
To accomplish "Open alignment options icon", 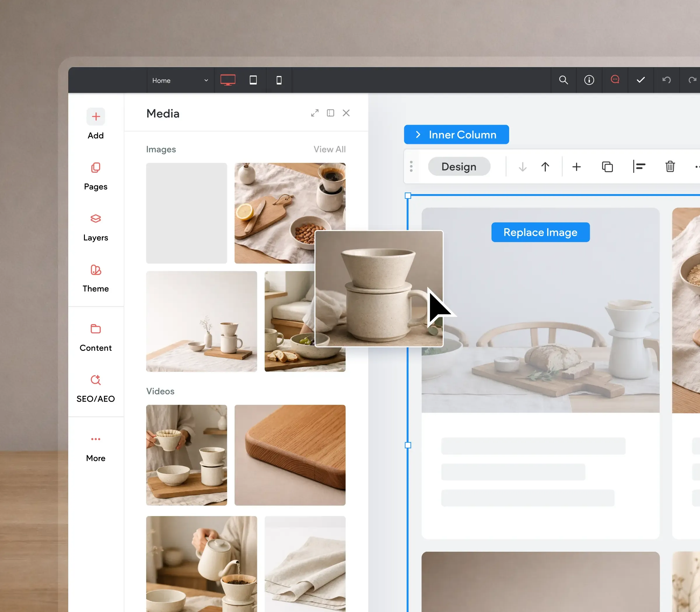I will coord(639,166).
